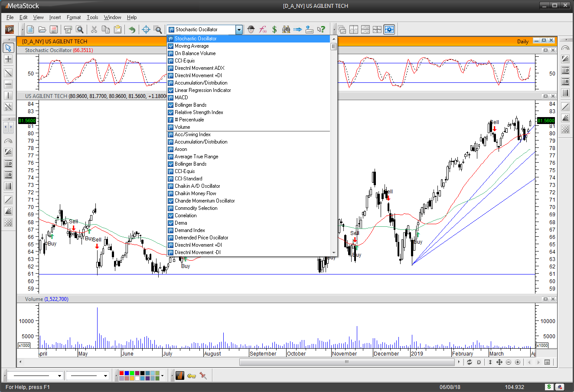The image size is (574, 392).
Task: Pick Chaikin Money Flow indicator
Action: [248, 193]
